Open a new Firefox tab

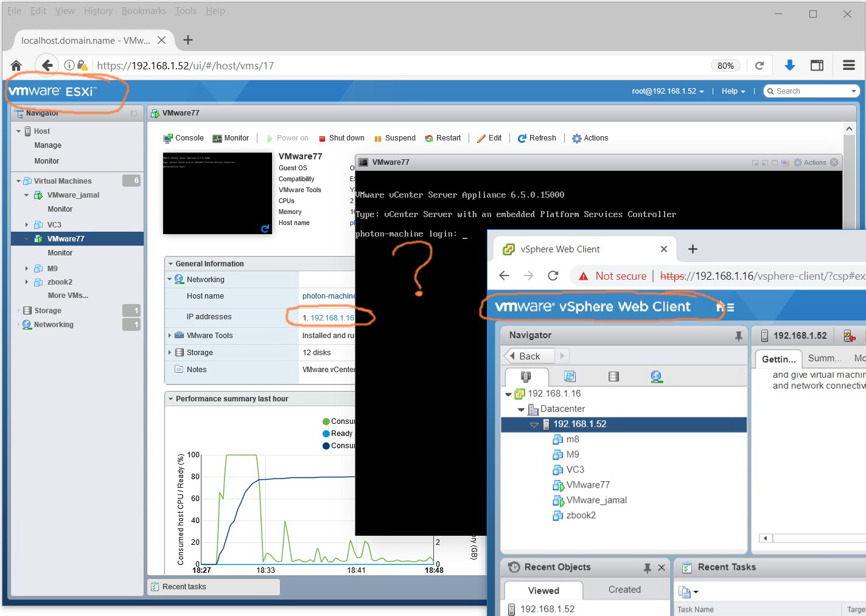pyautogui.click(x=188, y=40)
